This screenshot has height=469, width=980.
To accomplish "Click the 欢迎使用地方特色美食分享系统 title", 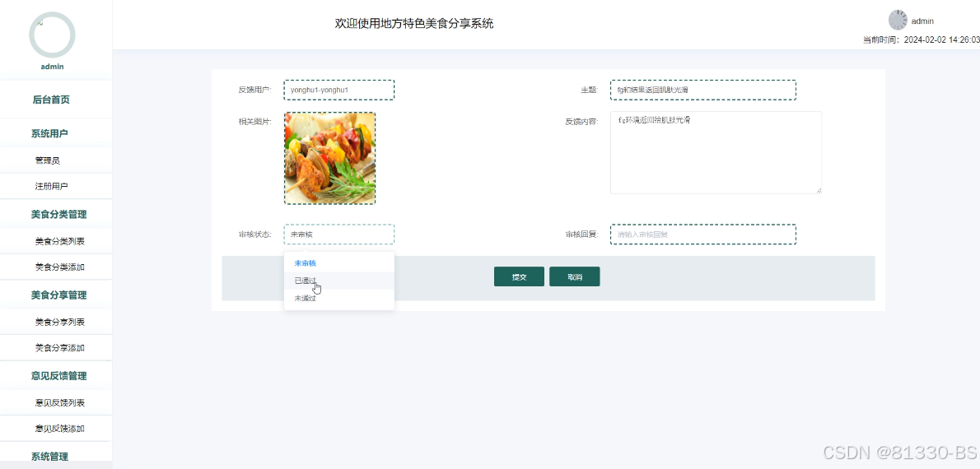I will (x=414, y=24).
